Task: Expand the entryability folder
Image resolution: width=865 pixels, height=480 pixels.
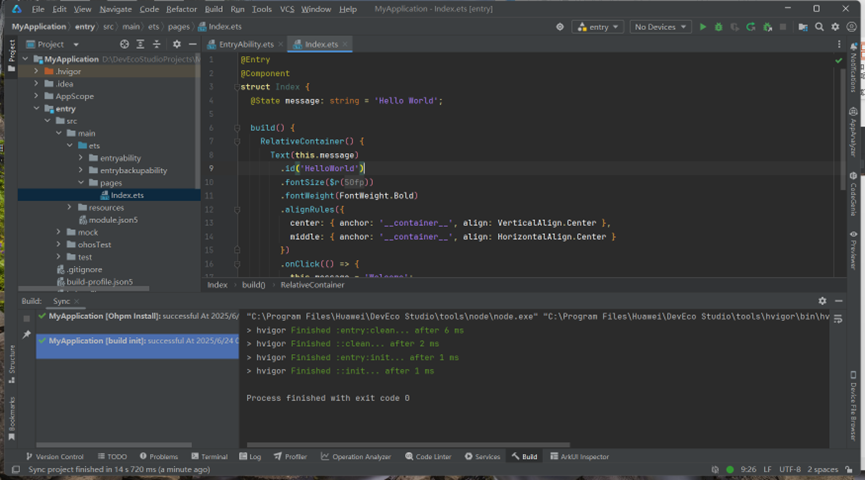Action: click(81, 158)
